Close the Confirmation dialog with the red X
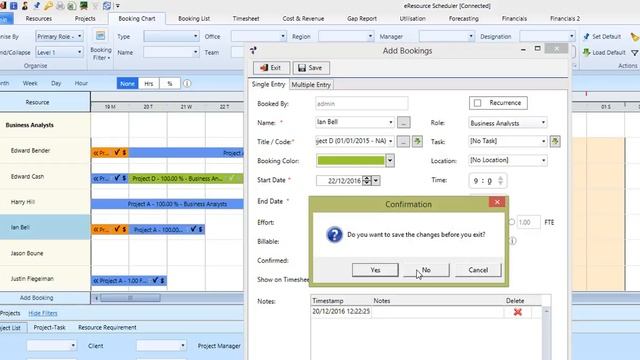The width and height of the screenshot is (640, 360). tap(497, 202)
